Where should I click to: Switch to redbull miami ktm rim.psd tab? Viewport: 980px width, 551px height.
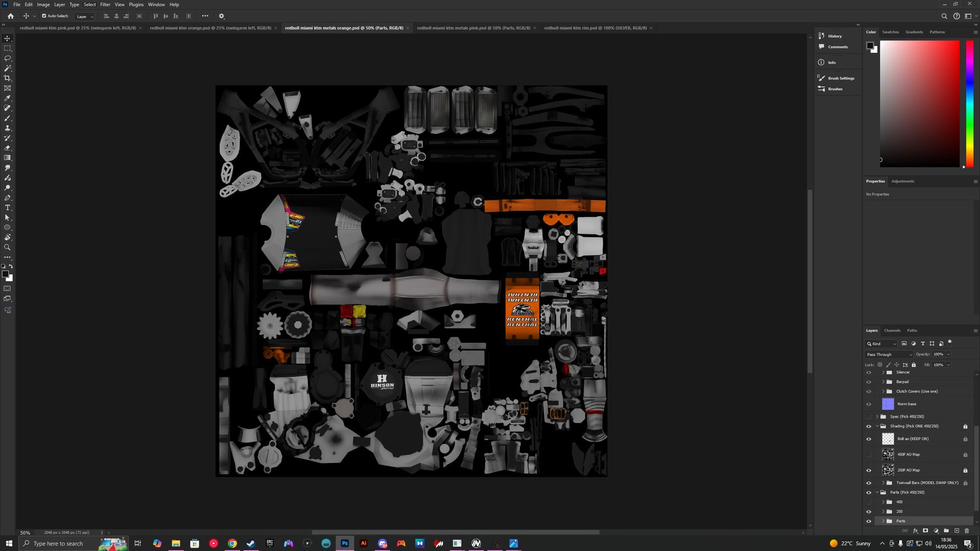pyautogui.click(x=595, y=28)
